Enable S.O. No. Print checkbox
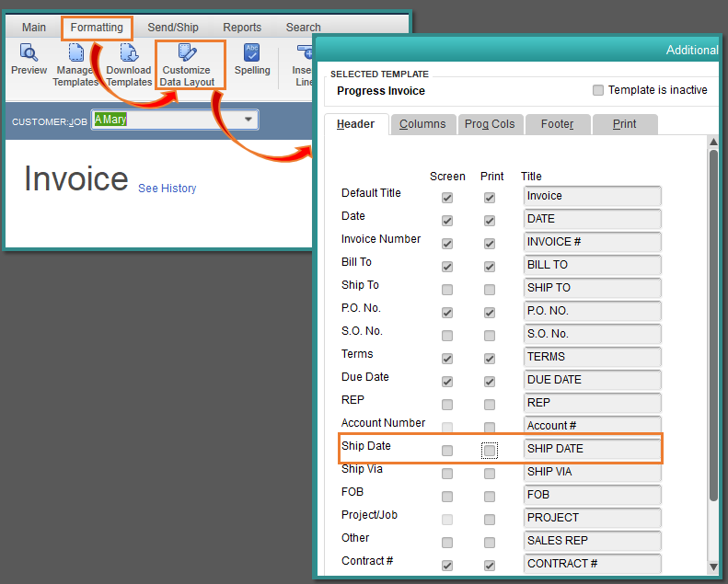728x584 pixels. tap(490, 336)
